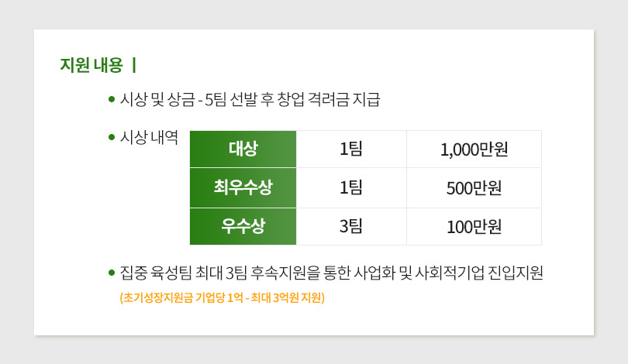Click the green vertical bar beside 지원 내용
Viewport: 628px width, 364px height.
point(135,65)
